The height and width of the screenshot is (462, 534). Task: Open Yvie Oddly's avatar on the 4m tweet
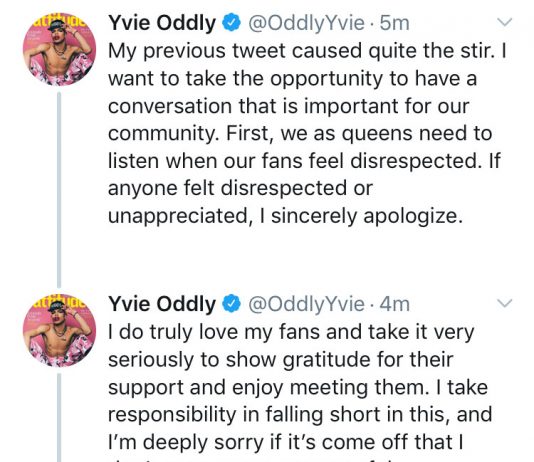59,330
